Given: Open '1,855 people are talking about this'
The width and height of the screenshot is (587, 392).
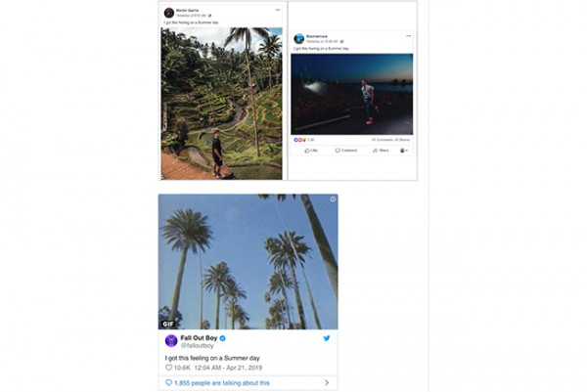Looking at the screenshot, I should pyautogui.click(x=221, y=383).
